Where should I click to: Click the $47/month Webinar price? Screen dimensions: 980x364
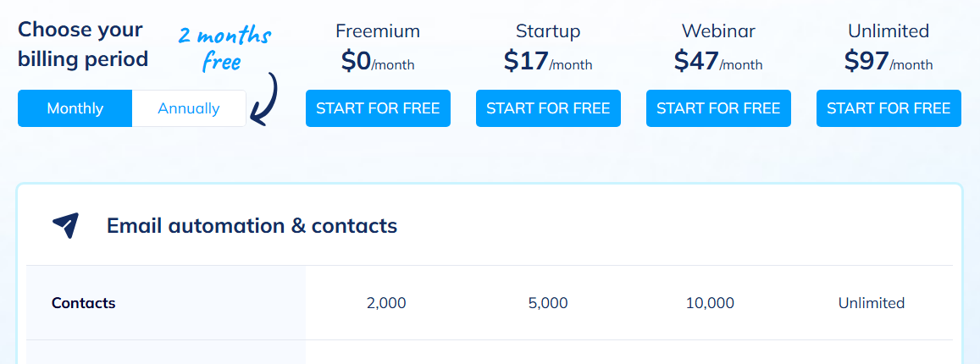pos(718,61)
